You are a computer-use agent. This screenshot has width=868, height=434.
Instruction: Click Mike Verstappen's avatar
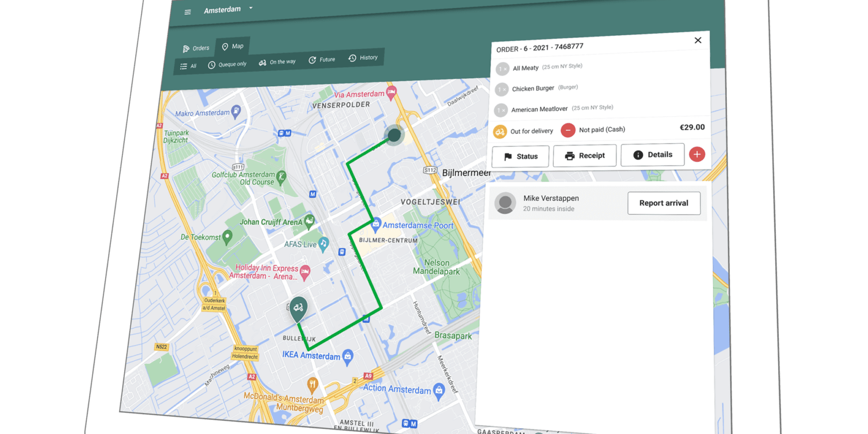(x=505, y=203)
